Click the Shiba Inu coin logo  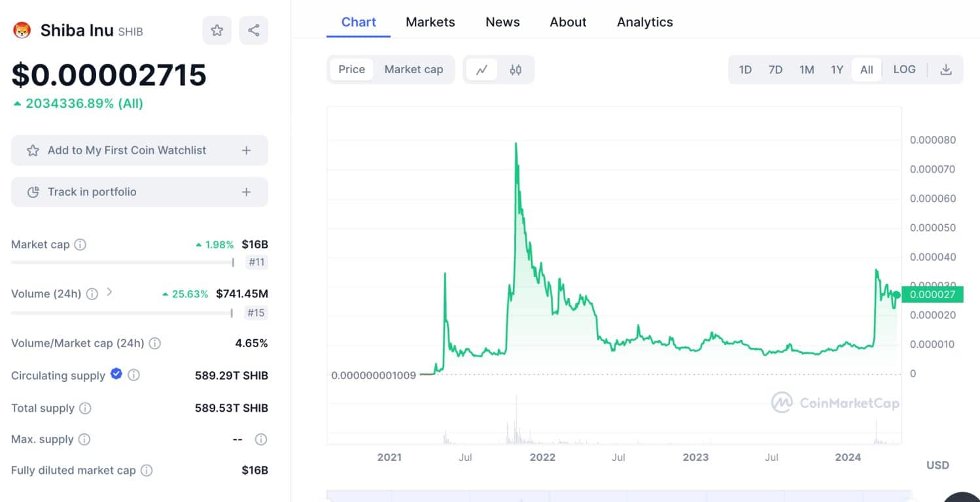coord(22,30)
